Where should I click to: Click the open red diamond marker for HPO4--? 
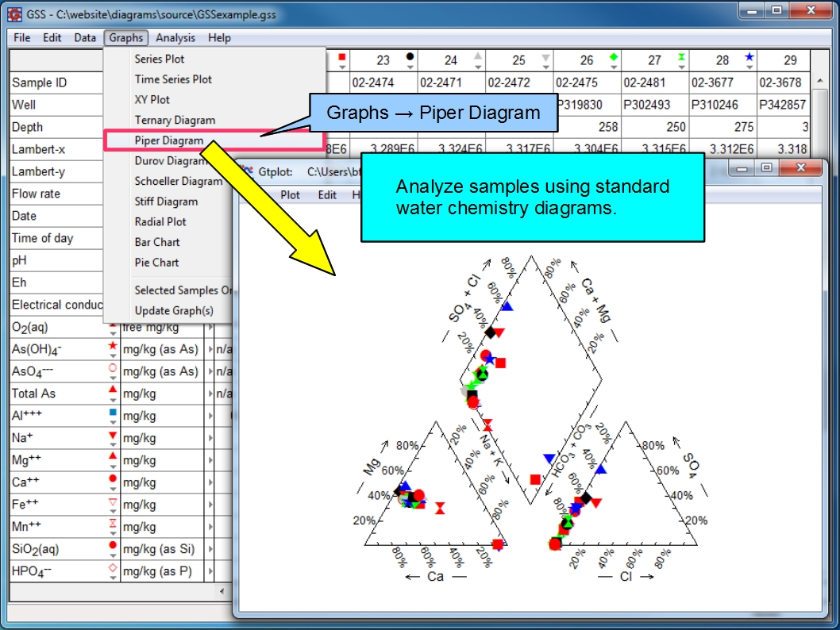coord(113,567)
